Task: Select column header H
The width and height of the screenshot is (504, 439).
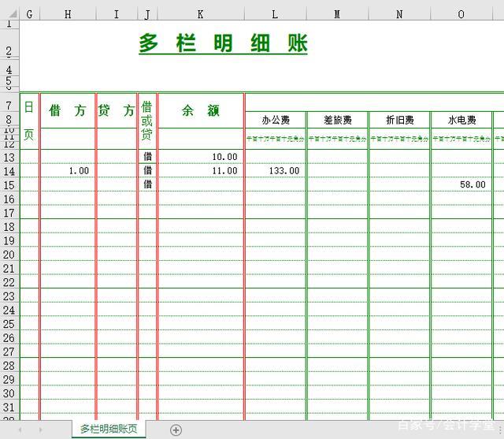Action: click(x=68, y=14)
